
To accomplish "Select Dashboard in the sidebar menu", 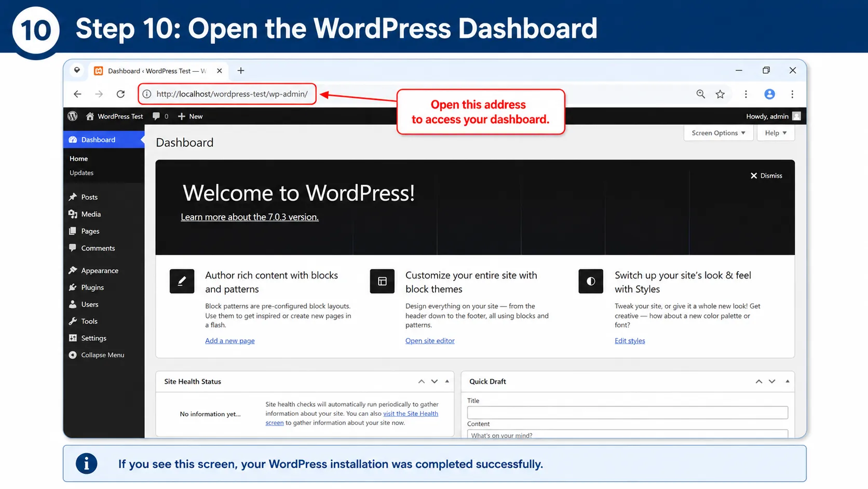I will pyautogui.click(x=104, y=139).
